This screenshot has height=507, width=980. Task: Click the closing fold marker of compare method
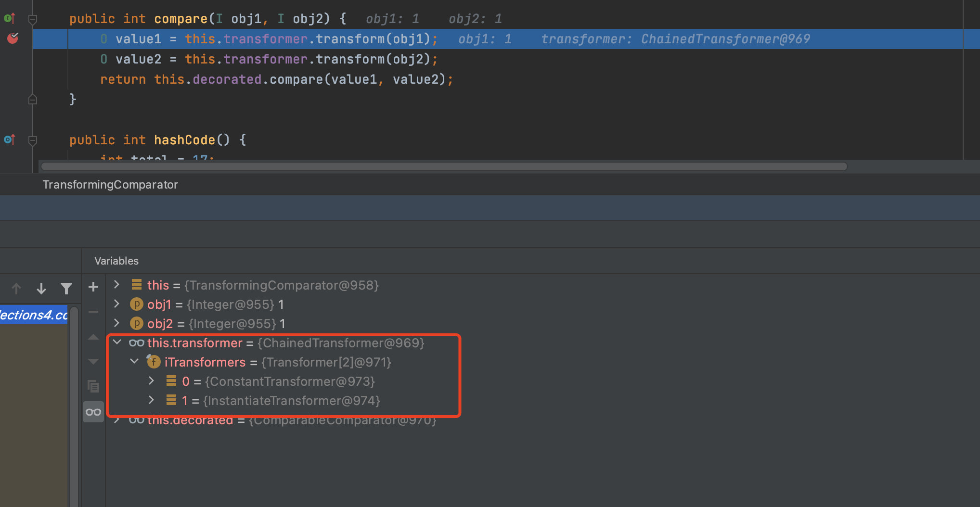(33, 99)
